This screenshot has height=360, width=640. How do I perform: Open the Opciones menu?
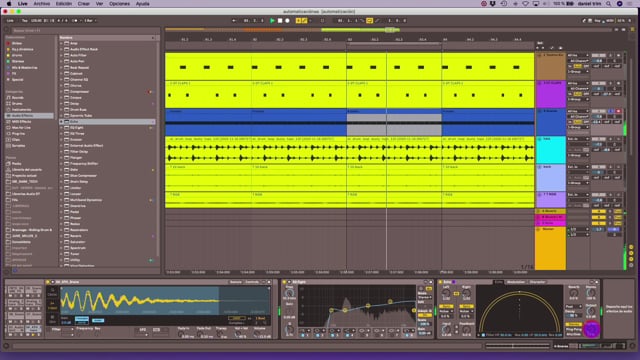(x=119, y=4)
